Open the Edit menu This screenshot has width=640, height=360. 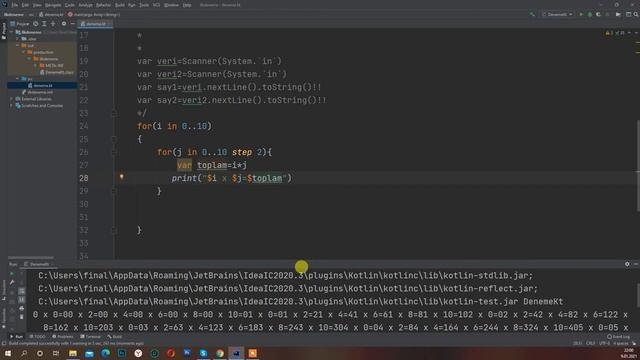click(x=25, y=5)
